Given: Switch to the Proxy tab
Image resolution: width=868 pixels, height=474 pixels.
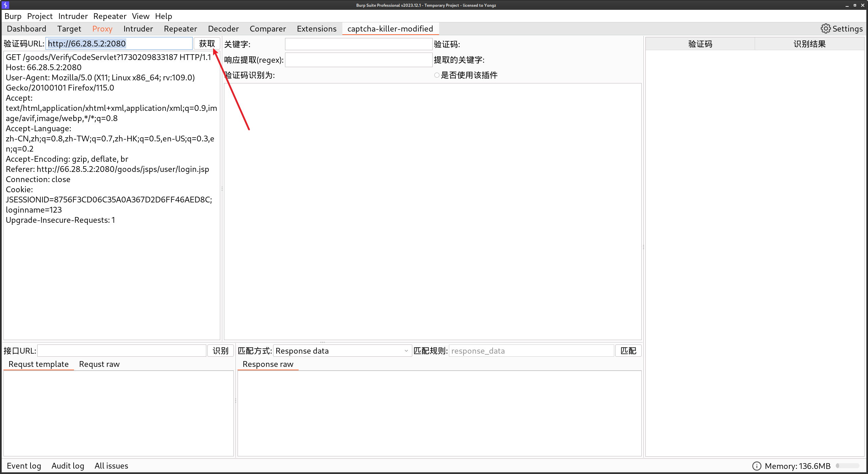Looking at the screenshot, I should 102,29.
